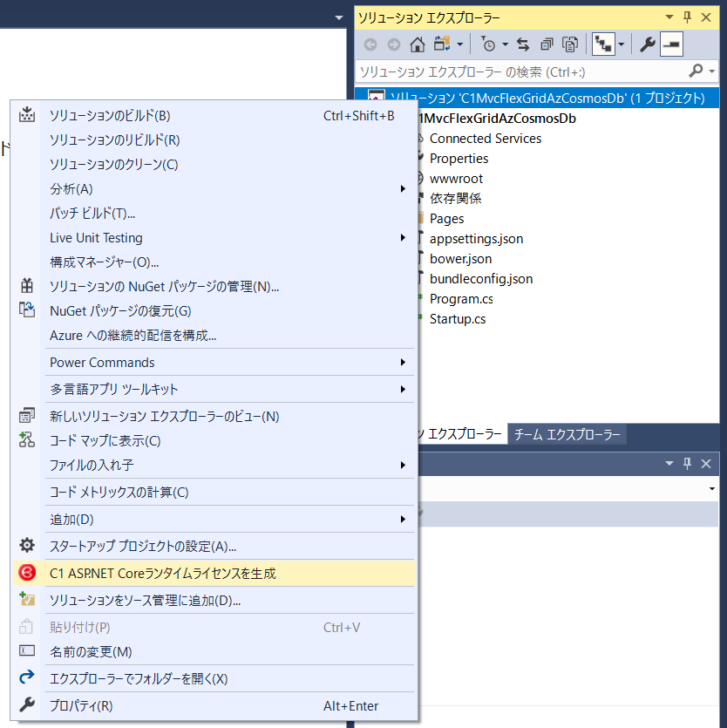The height and width of the screenshot is (728, 727).
Task: Open the pending changes filter clock icon
Action: tap(487, 44)
